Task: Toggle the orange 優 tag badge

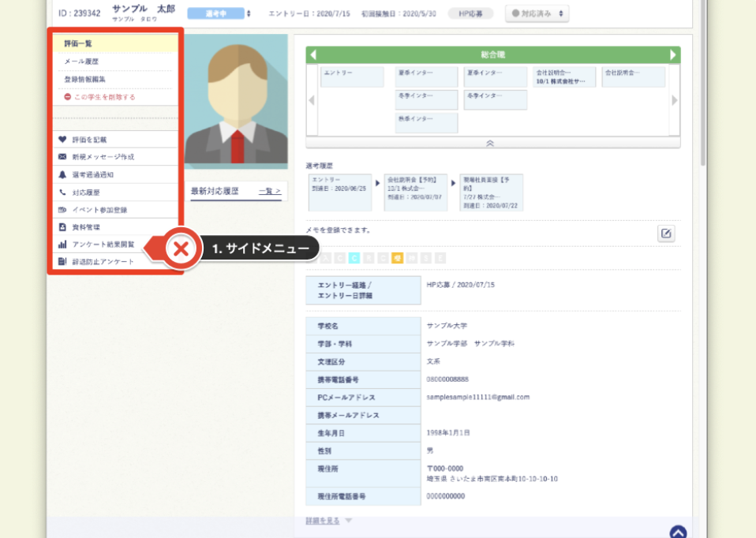Action: click(x=398, y=258)
